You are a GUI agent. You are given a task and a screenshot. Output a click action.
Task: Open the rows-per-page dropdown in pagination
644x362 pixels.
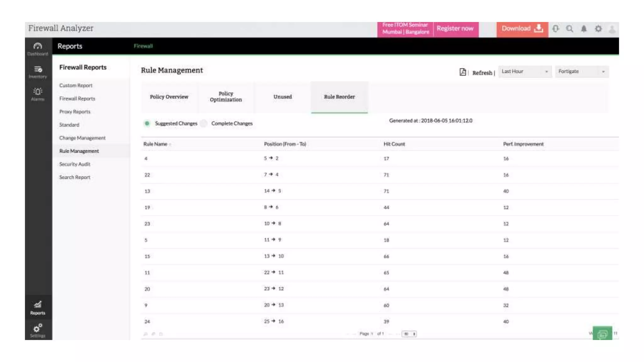(409, 334)
